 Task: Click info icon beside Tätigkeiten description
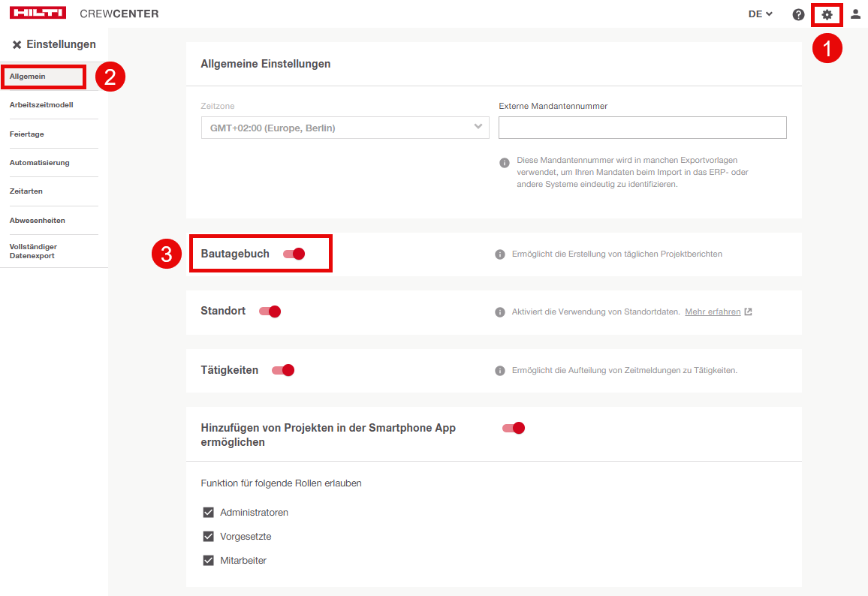click(x=500, y=371)
